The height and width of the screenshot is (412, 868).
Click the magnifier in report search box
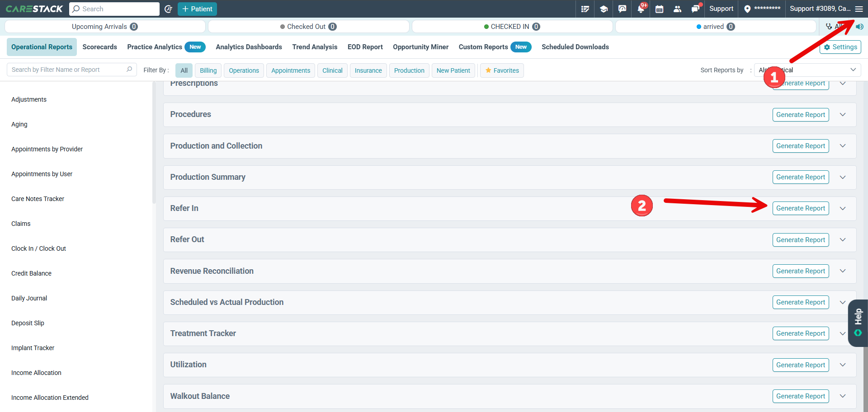129,70
